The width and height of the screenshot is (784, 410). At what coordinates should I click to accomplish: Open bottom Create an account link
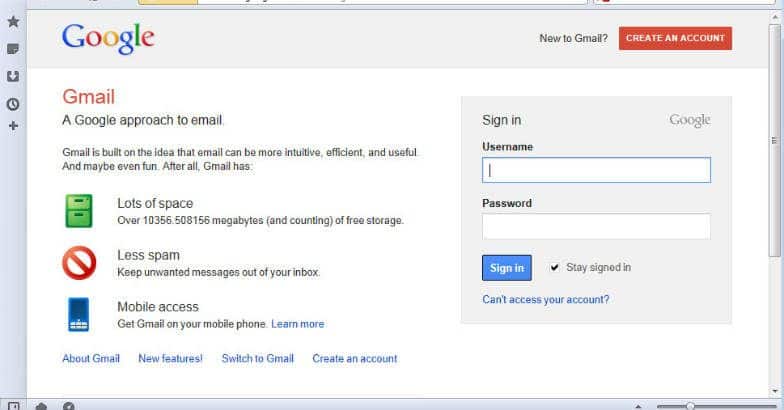(354, 358)
